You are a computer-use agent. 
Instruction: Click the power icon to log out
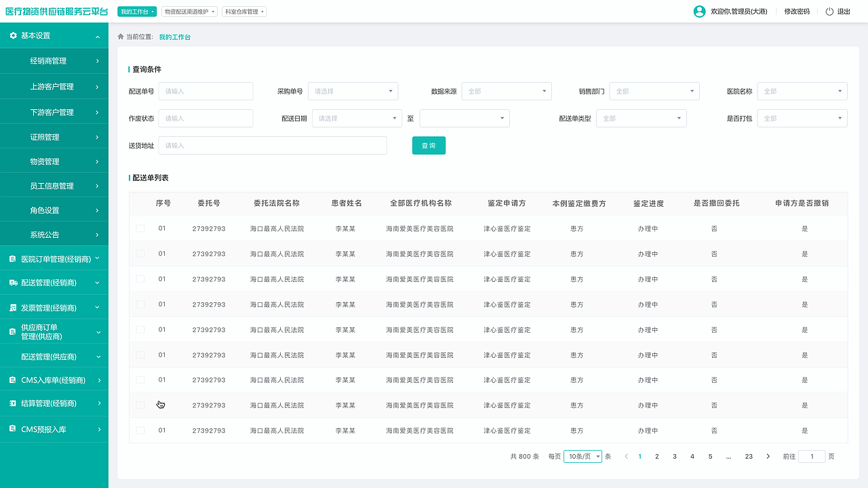point(829,12)
